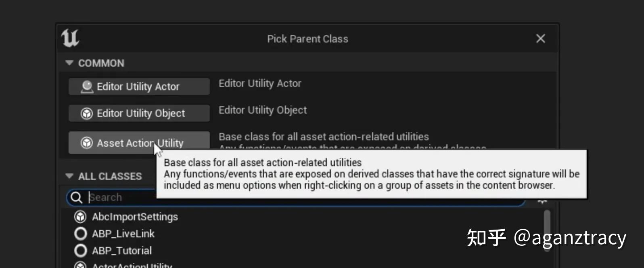The image size is (644, 268).
Task: Select ABP_Tutorial in the class list
Action: point(121,251)
